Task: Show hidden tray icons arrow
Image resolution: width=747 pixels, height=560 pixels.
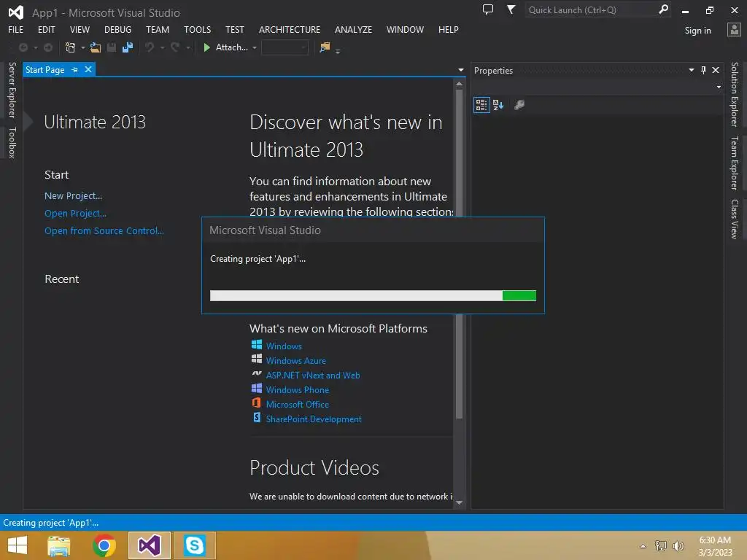Action: click(643, 546)
